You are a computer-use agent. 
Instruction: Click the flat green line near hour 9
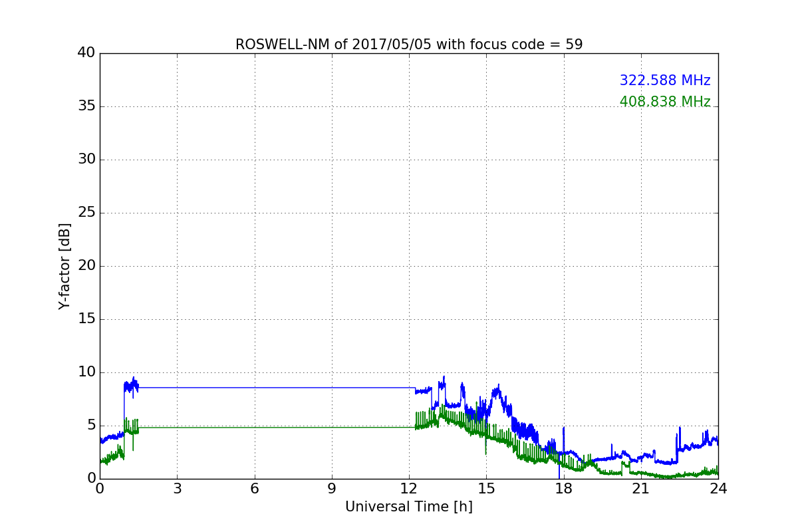pos(332,428)
